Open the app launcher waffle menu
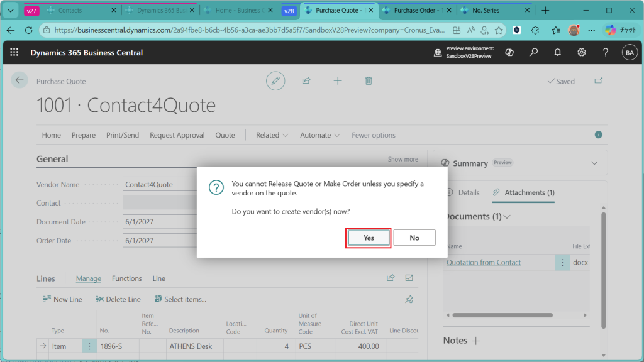This screenshot has width=644, height=362. tap(14, 53)
